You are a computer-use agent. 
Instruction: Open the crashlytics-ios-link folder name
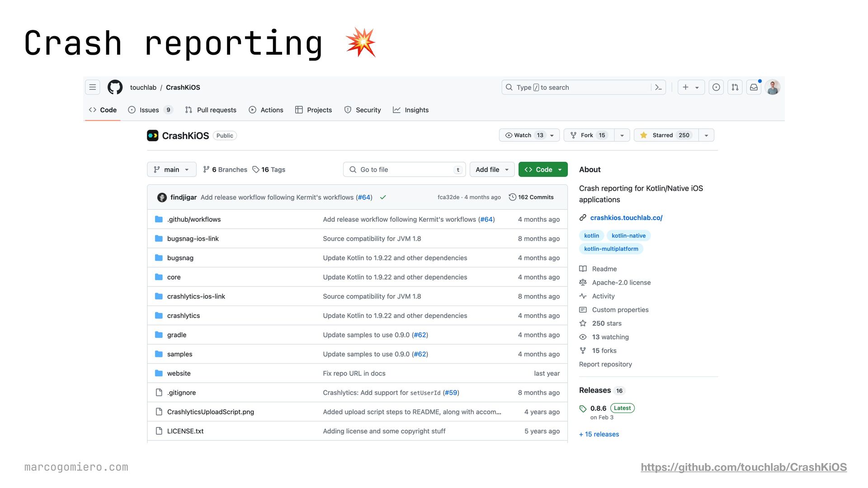(196, 296)
